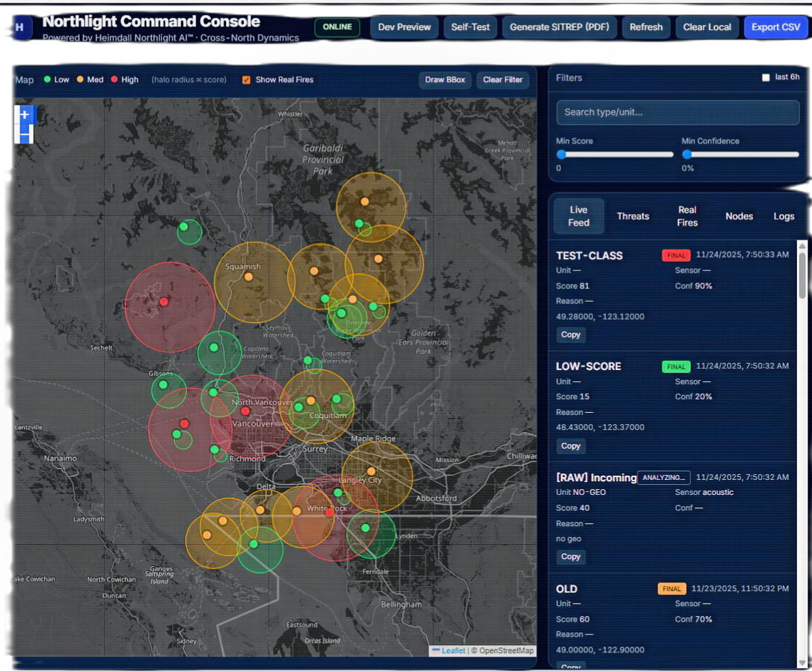Click the ONLINE status badge
Screen dimensions: 812x671
pos(337,27)
